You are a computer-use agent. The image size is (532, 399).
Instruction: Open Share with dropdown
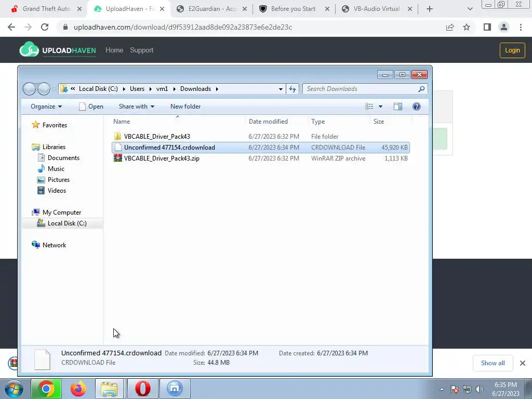point(137,107)
